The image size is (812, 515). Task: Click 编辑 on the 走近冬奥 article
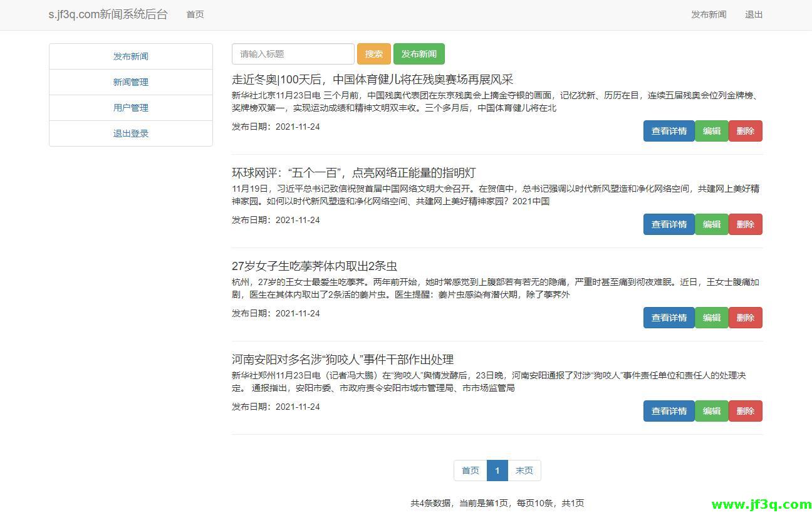(712, 131)
